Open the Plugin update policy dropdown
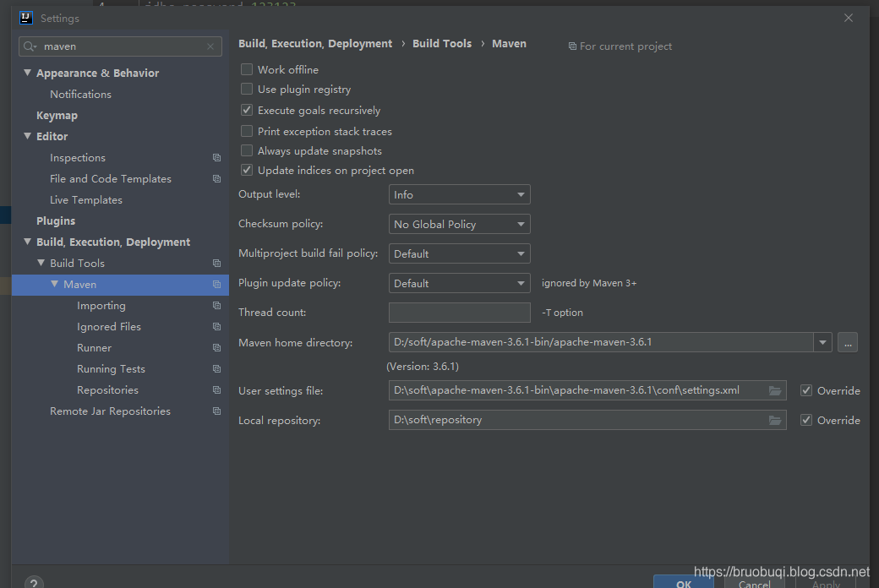Screen dimensions: 879x588 [459, 284]
